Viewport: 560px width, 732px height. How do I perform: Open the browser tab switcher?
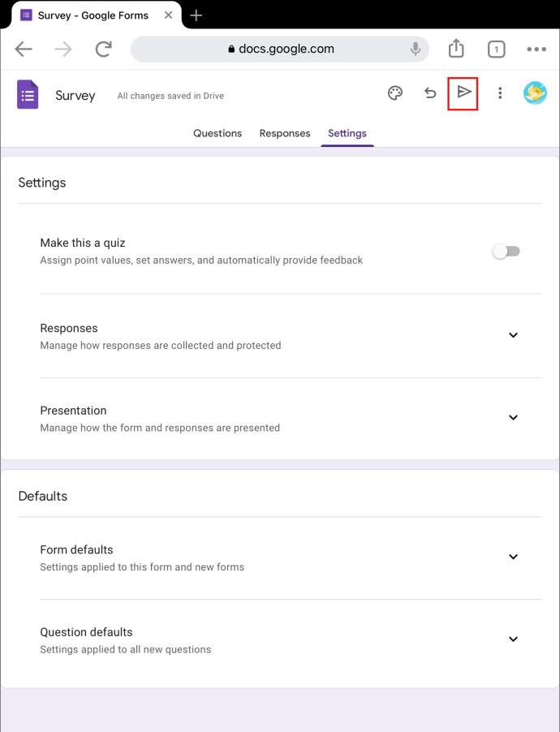click(x=496, y=49)
